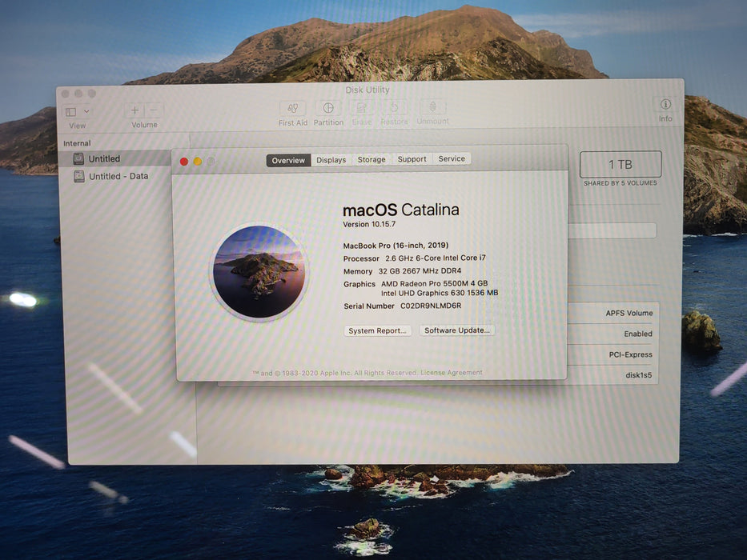
Task: Click the Software Update button
Action: click(x=457, y=330)
